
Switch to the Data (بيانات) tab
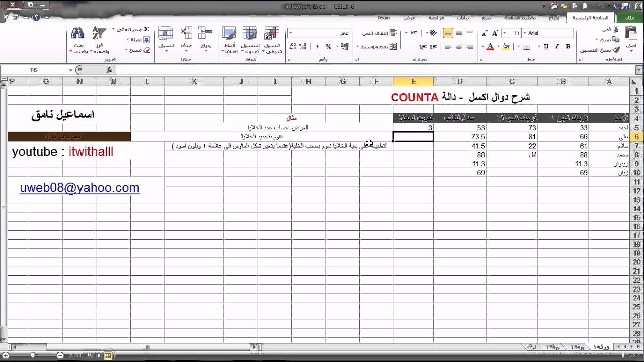(462, 18)
